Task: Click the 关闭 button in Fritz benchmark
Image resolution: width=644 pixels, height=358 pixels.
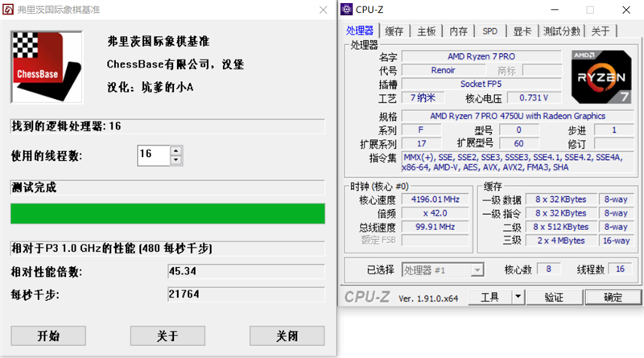Action: pos(287,335)
